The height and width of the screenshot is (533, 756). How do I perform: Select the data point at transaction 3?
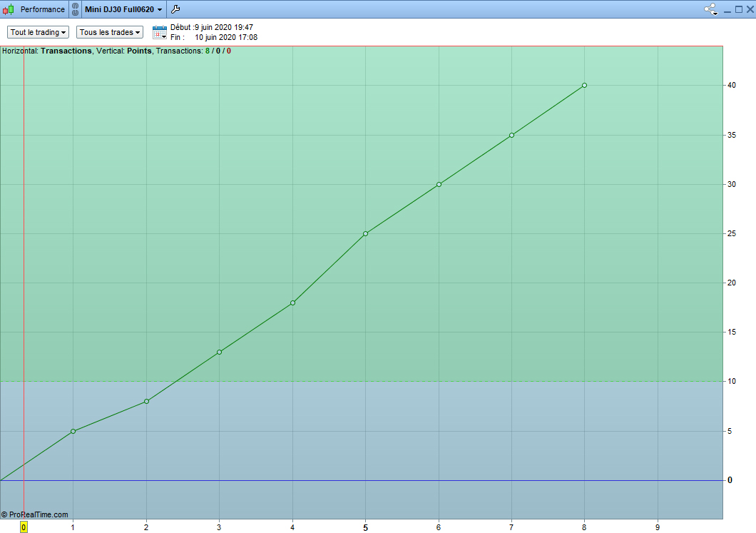click(220, 352)
